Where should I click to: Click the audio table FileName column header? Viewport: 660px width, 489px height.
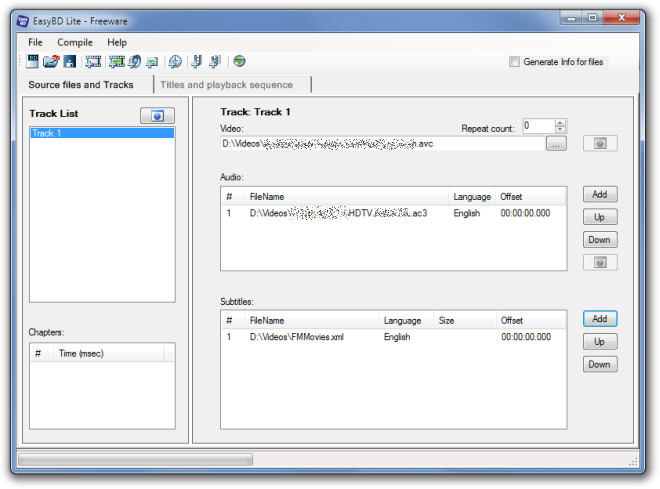[x=346, y=197]
